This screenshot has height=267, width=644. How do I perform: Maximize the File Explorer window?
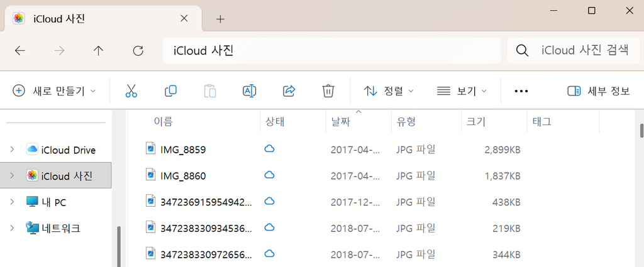(591, 11)
